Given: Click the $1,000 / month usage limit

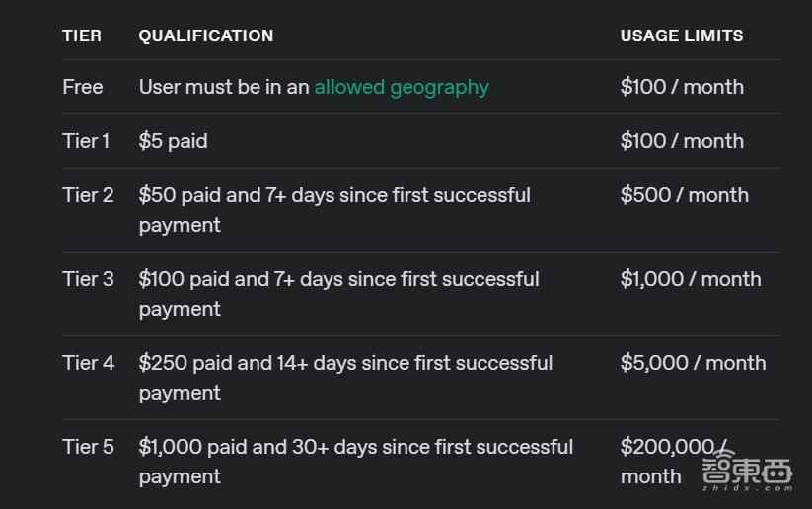Looking at the screenshot, I should coord(691,279).
